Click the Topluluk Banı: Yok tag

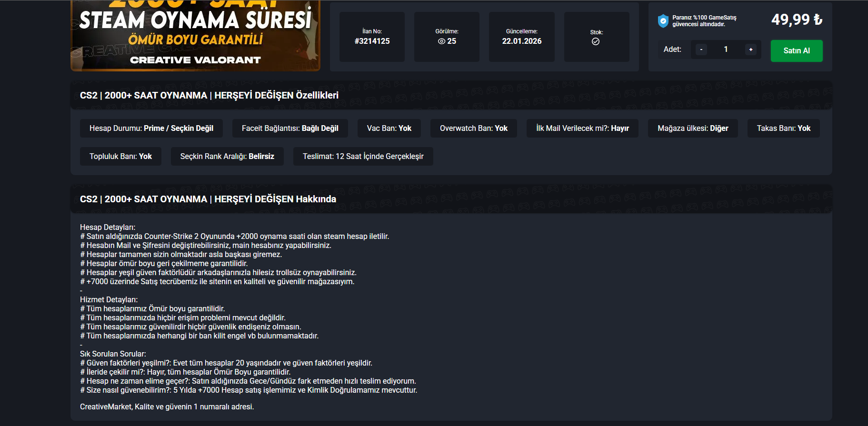coord(120,156)
